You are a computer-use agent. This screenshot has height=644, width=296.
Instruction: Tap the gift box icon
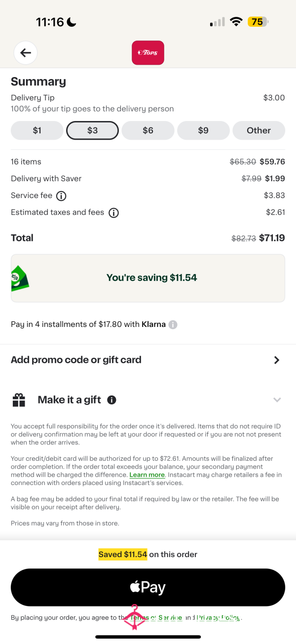tap(19, 400)
